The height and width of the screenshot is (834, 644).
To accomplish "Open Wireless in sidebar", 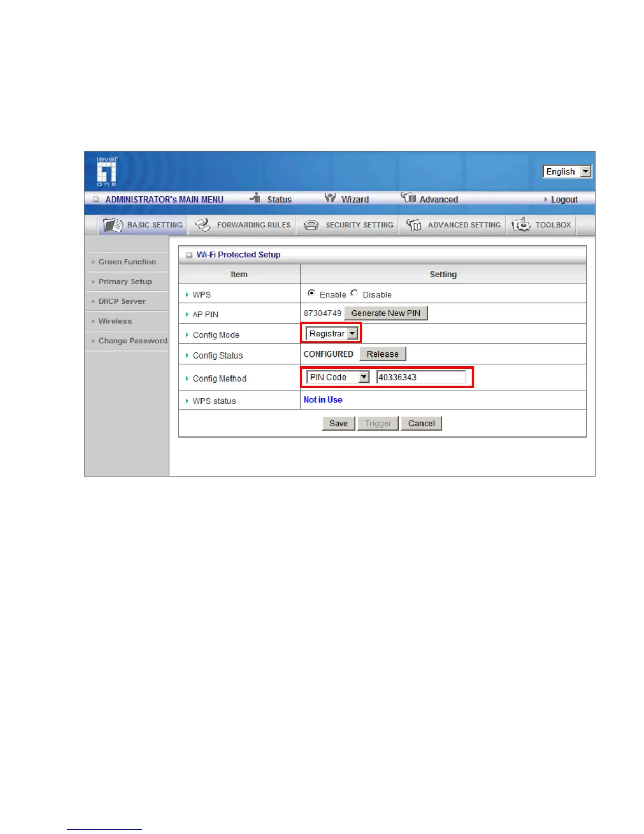I will click(x=115, y=321).
